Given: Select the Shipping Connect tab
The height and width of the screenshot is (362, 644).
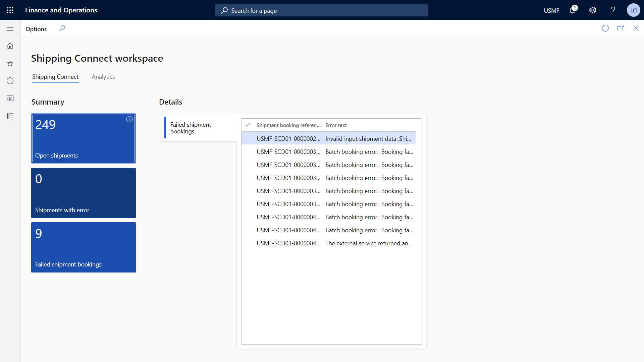Looking at the screenshot, I should [x=55, y=77].
